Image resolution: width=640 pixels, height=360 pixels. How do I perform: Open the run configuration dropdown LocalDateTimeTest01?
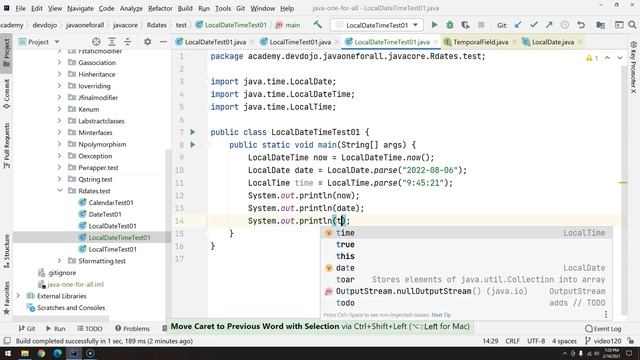pyautogui.click(x=376, y=25)
